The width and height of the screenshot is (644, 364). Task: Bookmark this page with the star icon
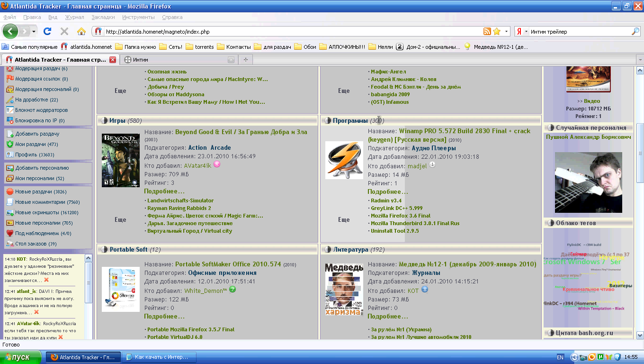(496, 32)
